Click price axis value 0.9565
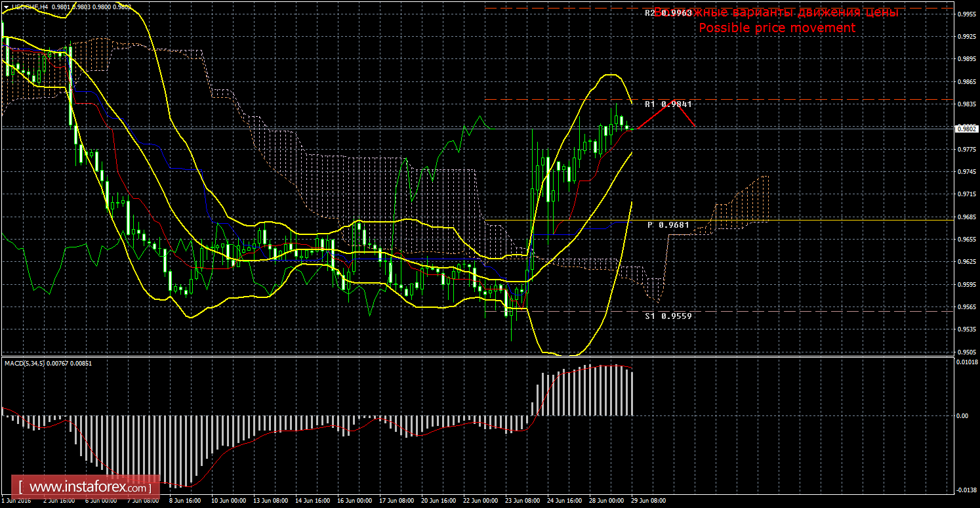The image size is (980, 508). click(x=966, y=307)
